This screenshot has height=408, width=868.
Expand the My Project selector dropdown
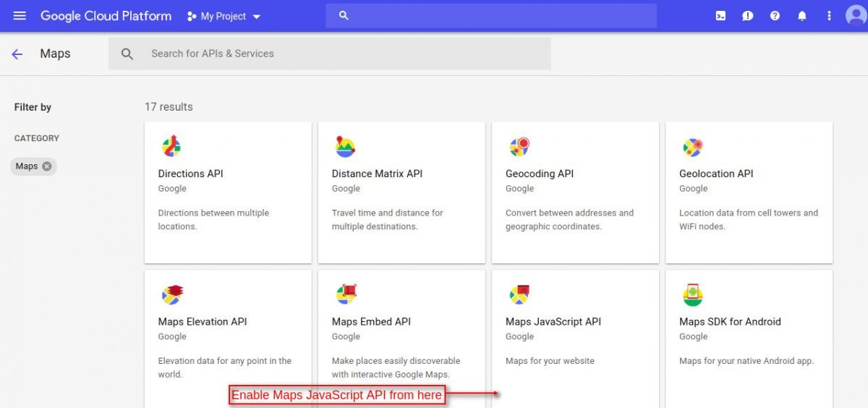click(x=224, y=16)
